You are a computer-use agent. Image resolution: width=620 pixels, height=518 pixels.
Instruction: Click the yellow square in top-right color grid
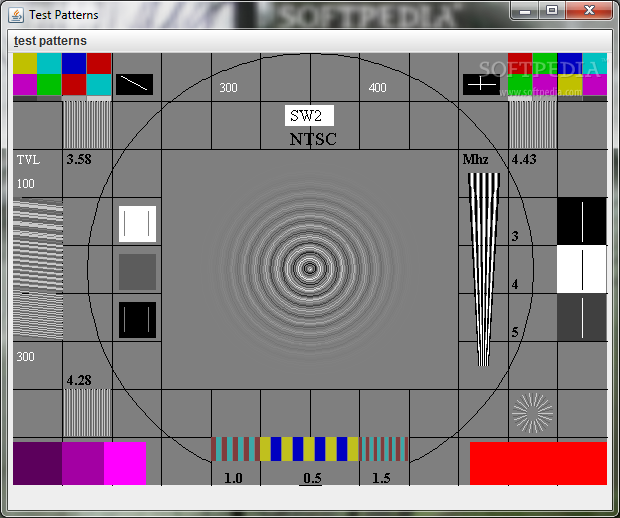[x=570, y=85]
